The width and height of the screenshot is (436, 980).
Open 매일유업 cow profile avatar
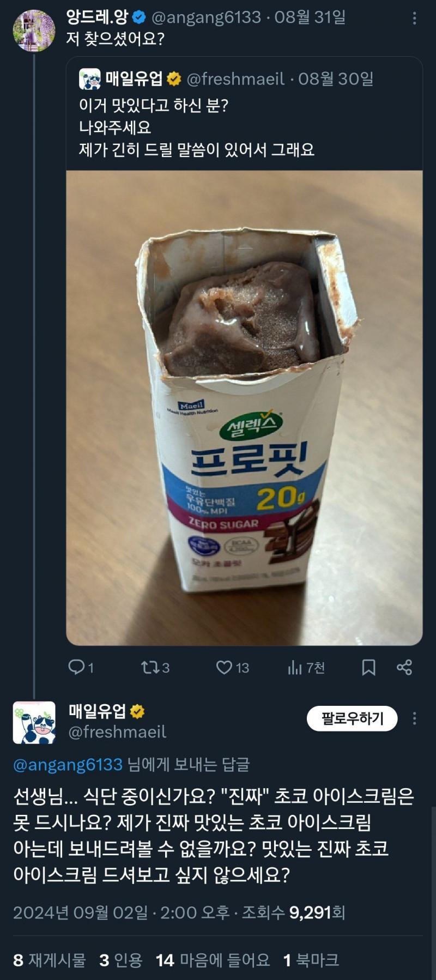[x=34, y=723]
